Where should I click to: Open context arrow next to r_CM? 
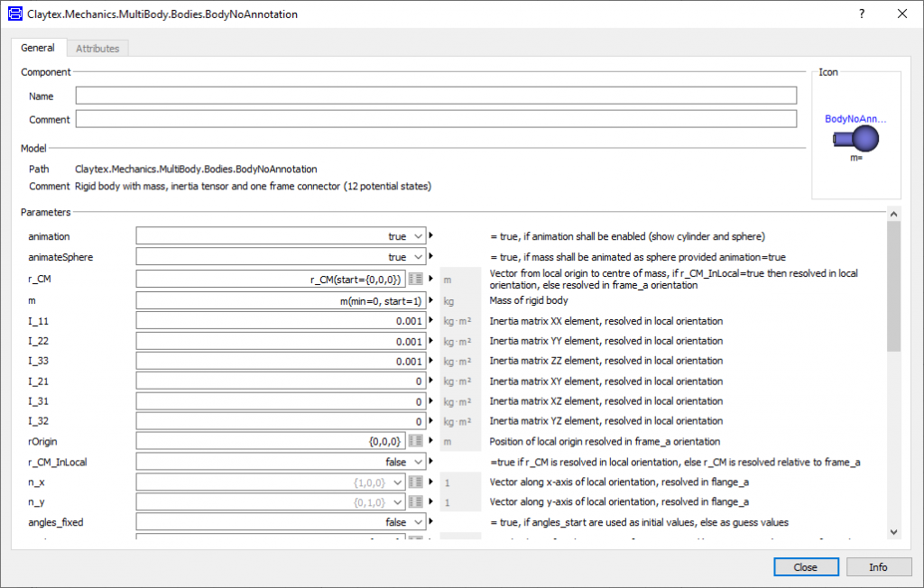431,279
